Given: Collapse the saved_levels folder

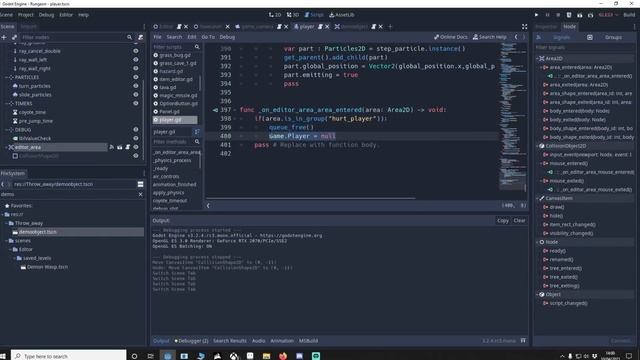Looking at the screenshot, I should pyautogui.click(x=14, y=258).
